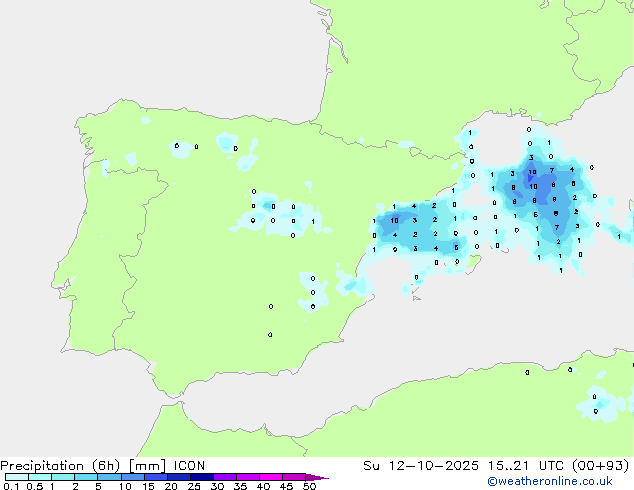The image size is (634, 490).
Task: Click the rain patch over North Africa coast
Action: [596, 402]
